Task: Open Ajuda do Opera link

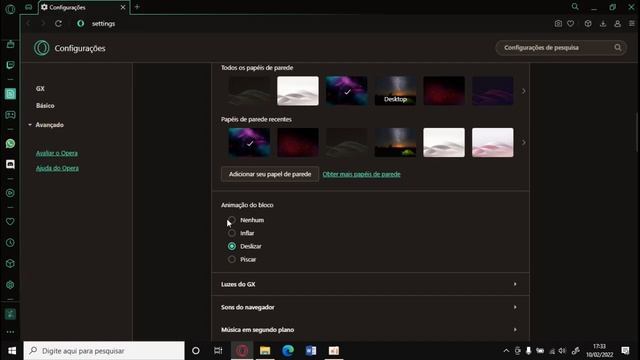Action: 57,168
